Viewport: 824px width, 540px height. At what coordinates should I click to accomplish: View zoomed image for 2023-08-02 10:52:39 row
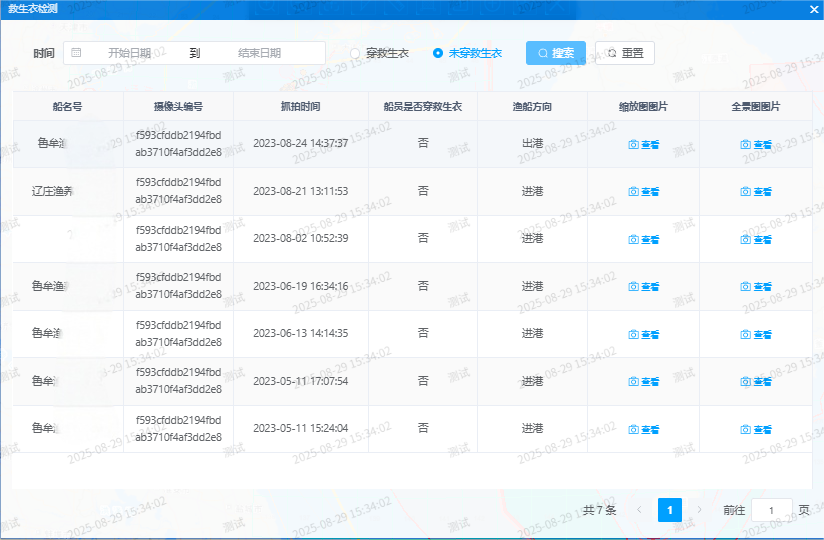[643, 240]
